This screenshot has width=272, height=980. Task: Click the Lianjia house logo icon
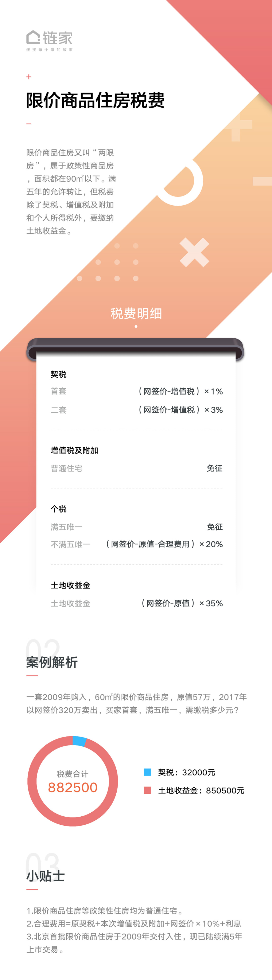33,37
